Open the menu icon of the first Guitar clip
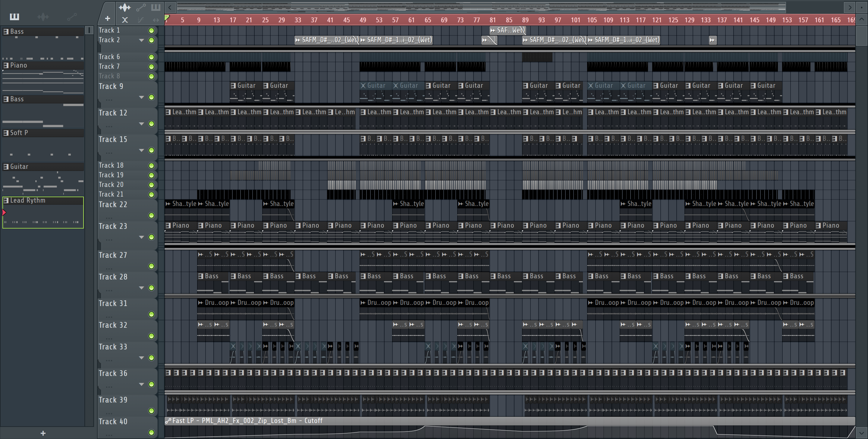 [233, 85]
